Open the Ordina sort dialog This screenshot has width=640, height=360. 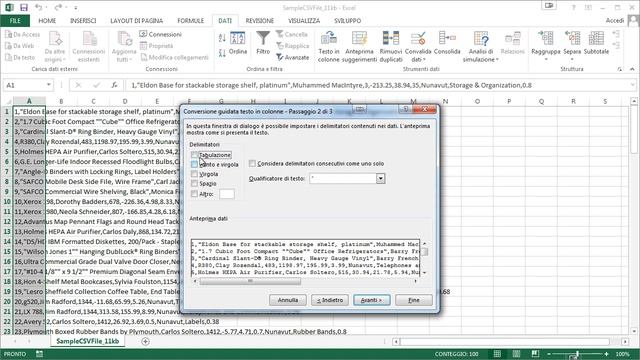[238, 43]
